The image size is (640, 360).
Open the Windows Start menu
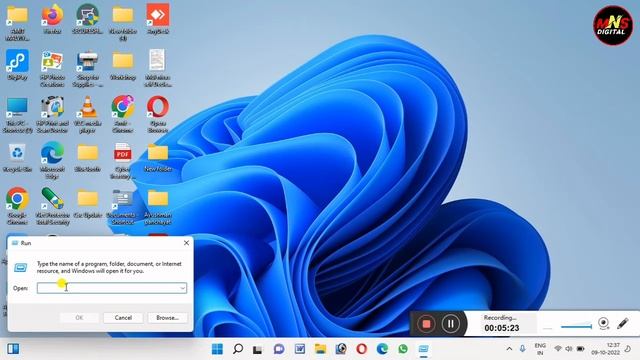217,349
